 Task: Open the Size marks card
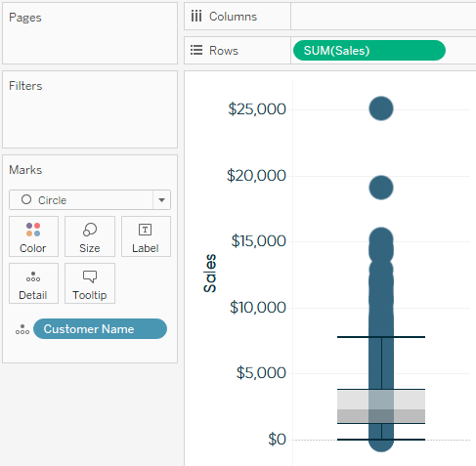point(90,236)
